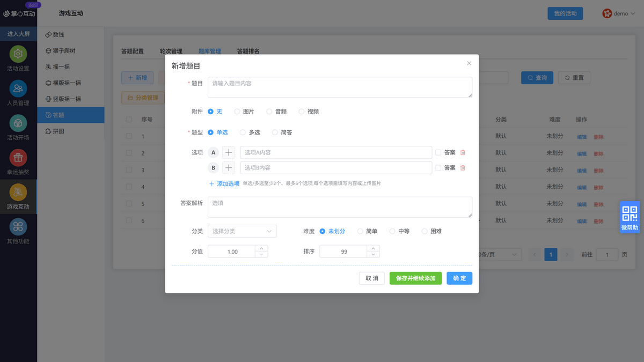Click 进入大屏 in left sidebar
The image size is (644, 362).
pos(18,34)
